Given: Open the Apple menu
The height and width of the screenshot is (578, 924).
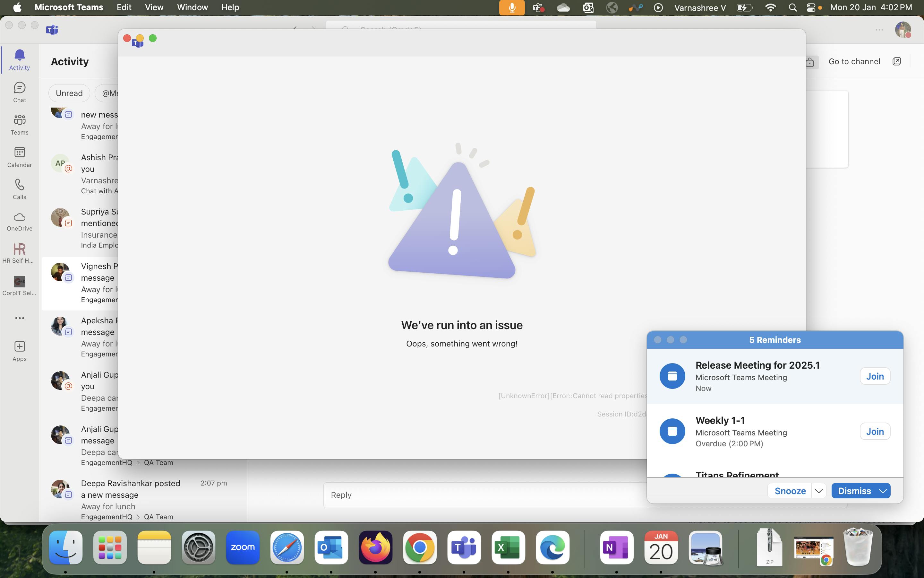Looking at the screenshot, I should 17,8.
